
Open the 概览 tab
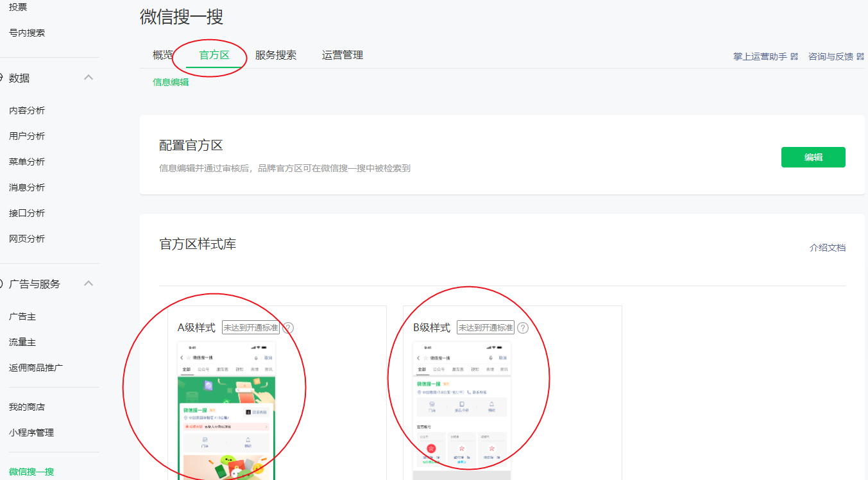163,55
